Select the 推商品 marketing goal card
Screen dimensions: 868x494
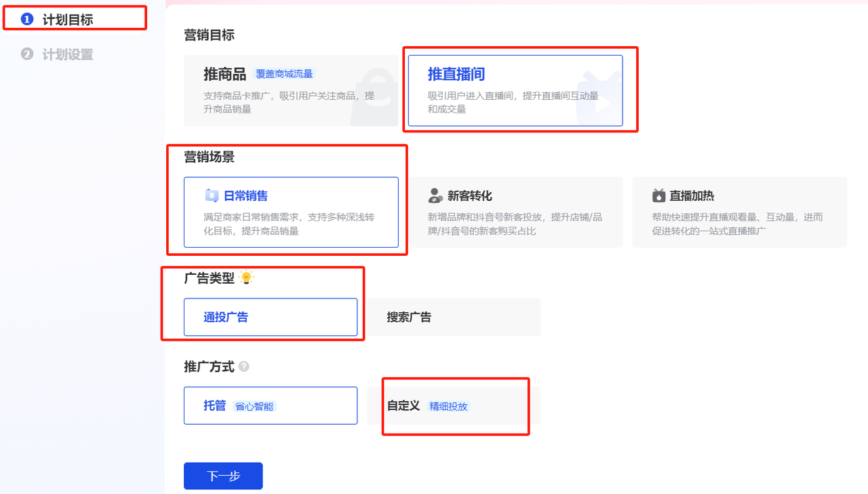click(x=291, y=91)
